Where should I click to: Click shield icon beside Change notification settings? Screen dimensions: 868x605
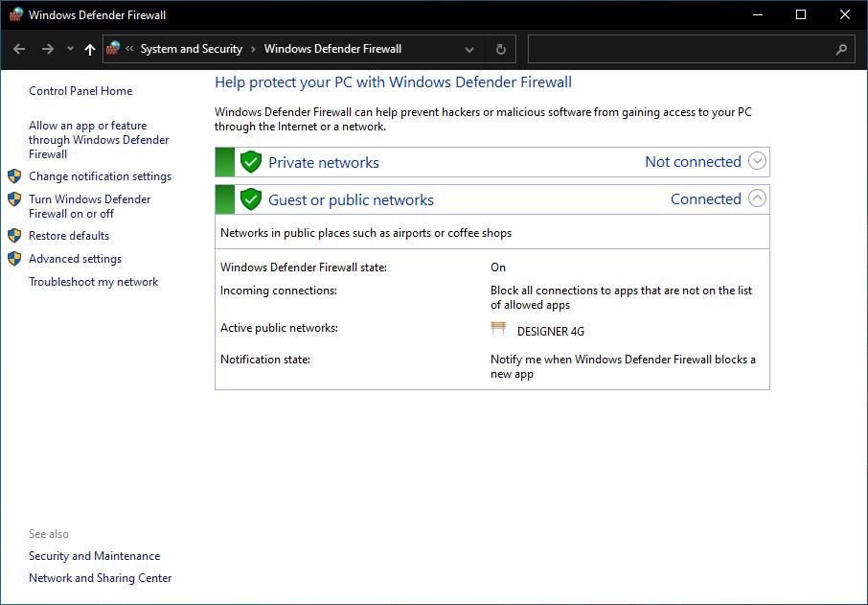click(15, 176)
